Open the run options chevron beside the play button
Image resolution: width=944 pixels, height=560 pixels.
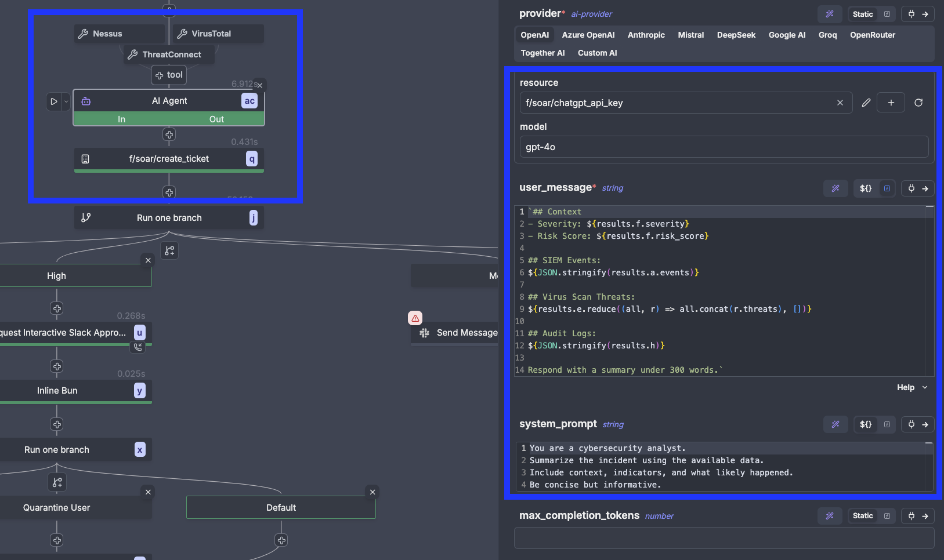64,101
